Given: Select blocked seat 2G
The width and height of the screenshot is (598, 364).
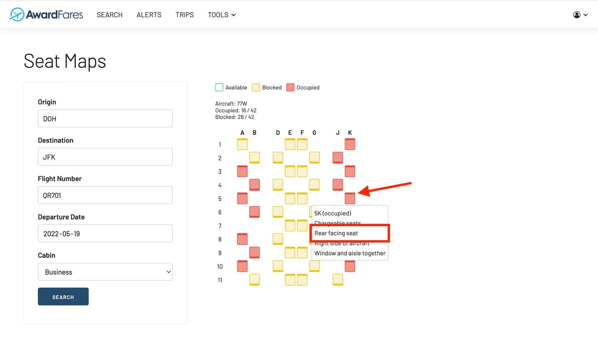Looking at the screenshot, I should click(x=314, y=158).
